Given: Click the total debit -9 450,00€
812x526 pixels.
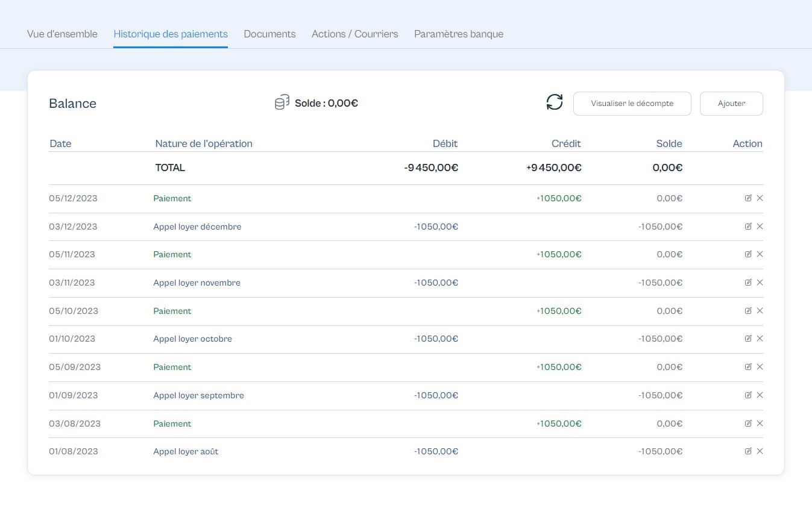Looking at the screenshot, I should [431, 168].
